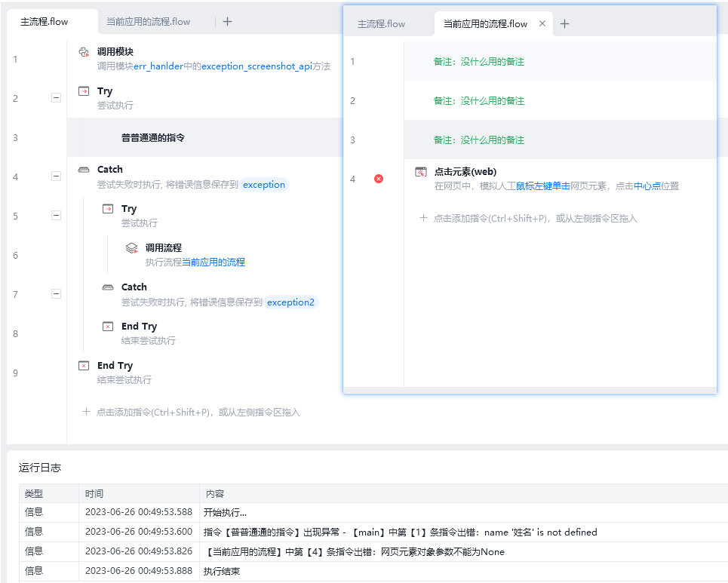
Task: Switch to 主流程.flow tab in right pane
Action: pyautogui.click(x=381, y=24)
